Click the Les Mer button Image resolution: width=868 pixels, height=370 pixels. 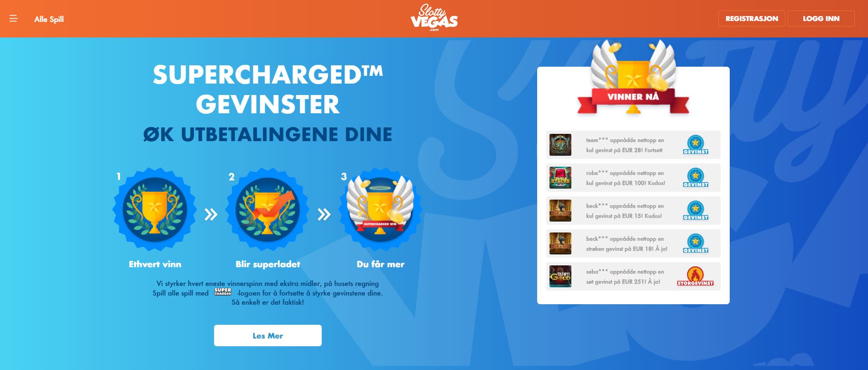268,335
